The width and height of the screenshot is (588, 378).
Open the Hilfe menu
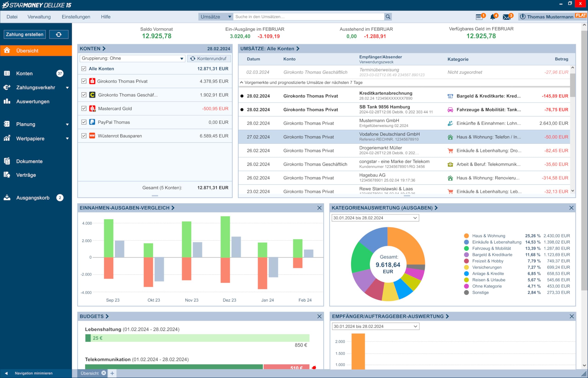click(x=106, y=17)
